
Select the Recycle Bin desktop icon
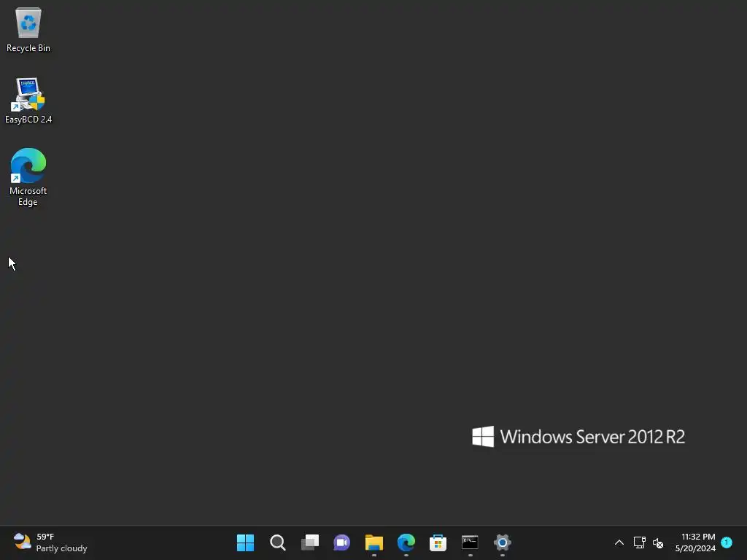[x=28, y=29]
